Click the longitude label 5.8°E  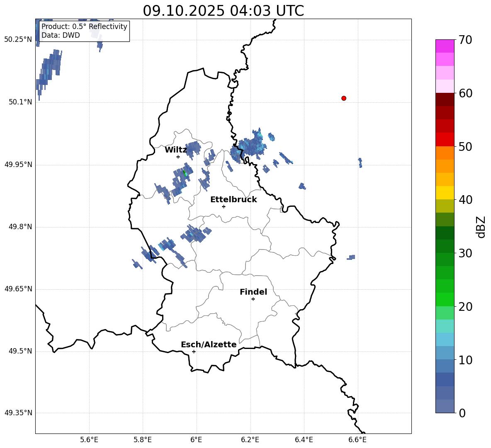point(143,440)
